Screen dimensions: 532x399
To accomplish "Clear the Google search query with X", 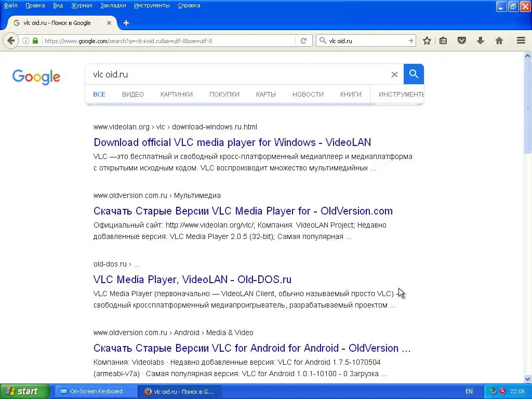I will (394, 74).
